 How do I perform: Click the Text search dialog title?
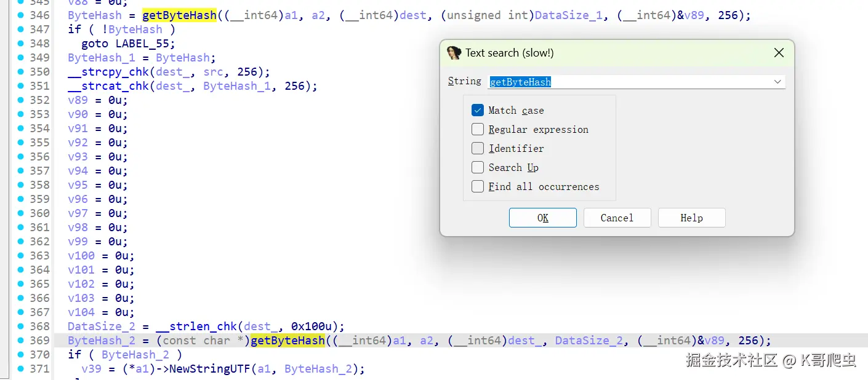(509, 53)
